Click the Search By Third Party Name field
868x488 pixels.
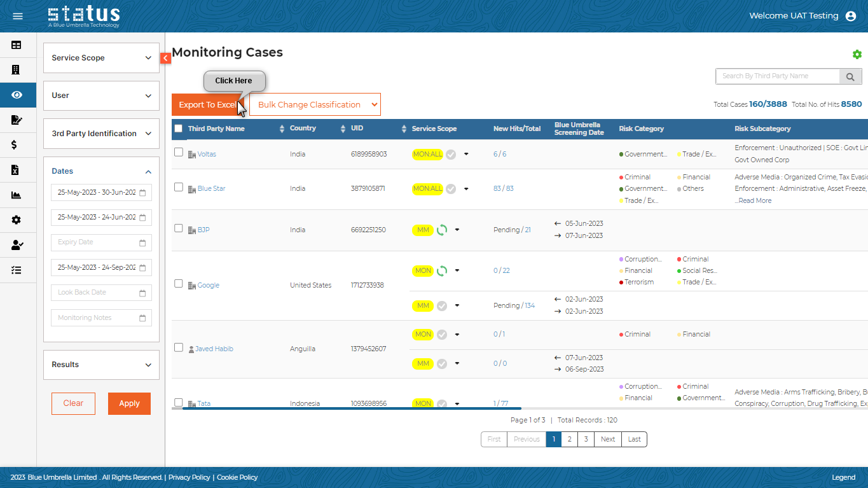[777, 76]
